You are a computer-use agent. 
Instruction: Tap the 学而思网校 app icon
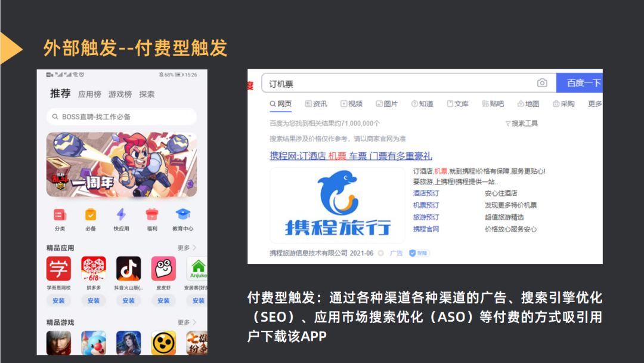[58, 269]
